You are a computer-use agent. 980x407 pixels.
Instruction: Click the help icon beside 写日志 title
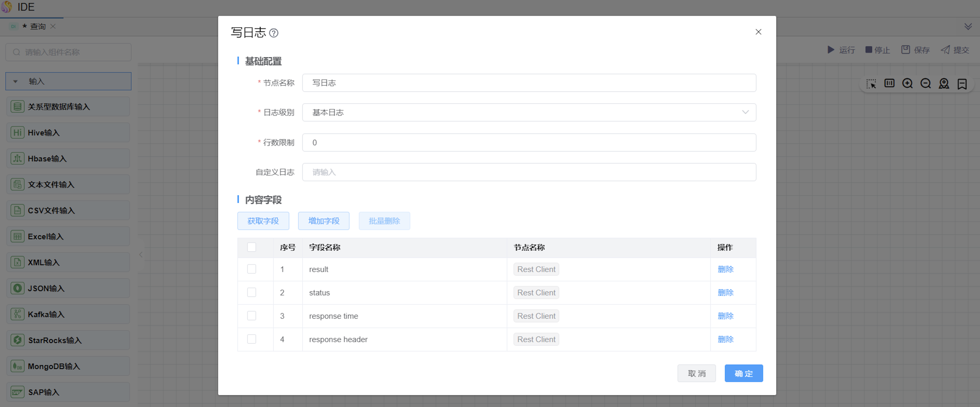pyautogui.click(x=273, y=33)
